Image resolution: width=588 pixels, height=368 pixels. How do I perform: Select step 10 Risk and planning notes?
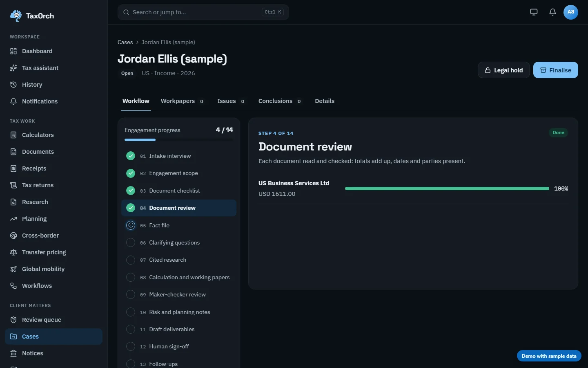(x=179, y=312)
